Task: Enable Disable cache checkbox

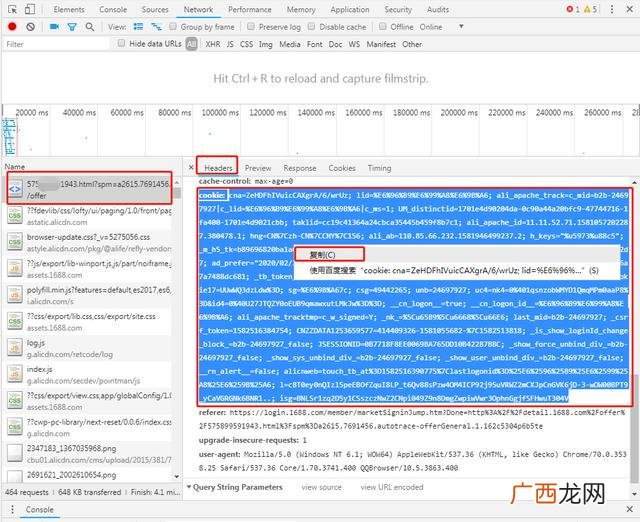Action: pyautogui.click(x=311, y=27)
